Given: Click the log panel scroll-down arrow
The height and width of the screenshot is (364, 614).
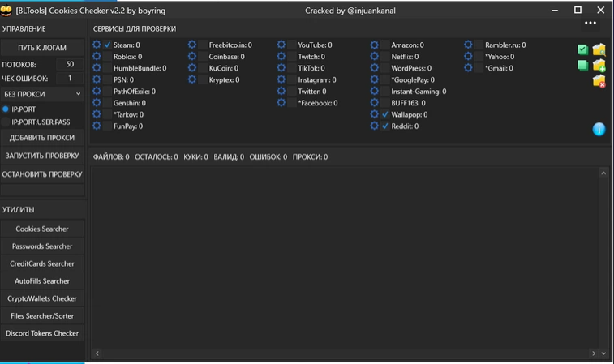Looking at the screenshot, I should [x=603, y=353].
